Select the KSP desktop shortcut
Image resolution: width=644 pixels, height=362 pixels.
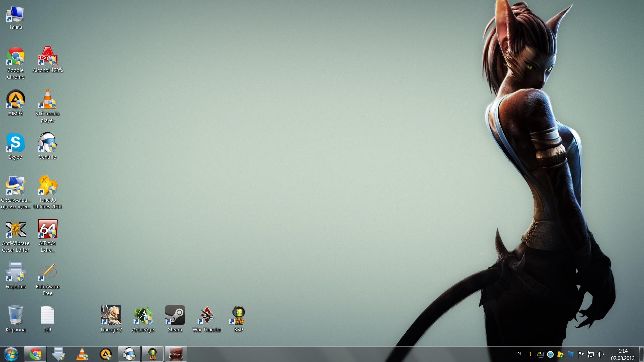coord(239,319)
